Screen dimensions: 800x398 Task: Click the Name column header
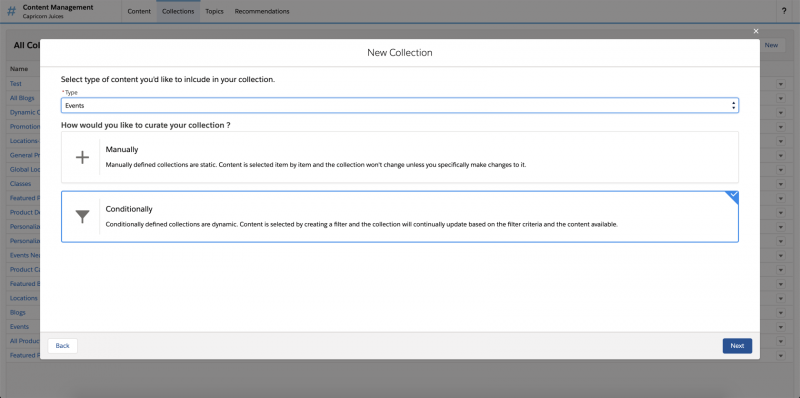[x=19, y=69]
